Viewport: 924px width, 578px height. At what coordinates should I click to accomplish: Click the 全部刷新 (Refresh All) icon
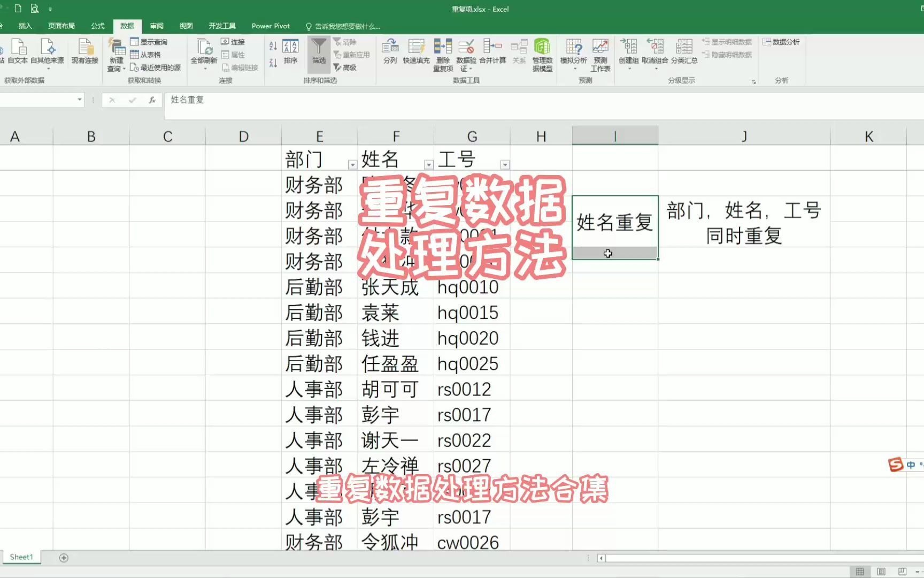[204, 54]
